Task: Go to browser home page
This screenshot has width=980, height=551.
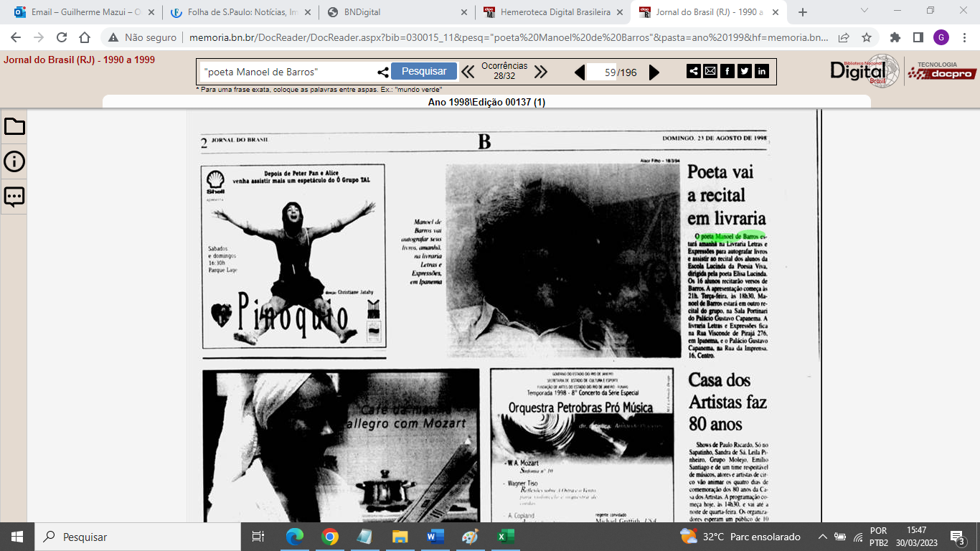Action: [85, 37]
